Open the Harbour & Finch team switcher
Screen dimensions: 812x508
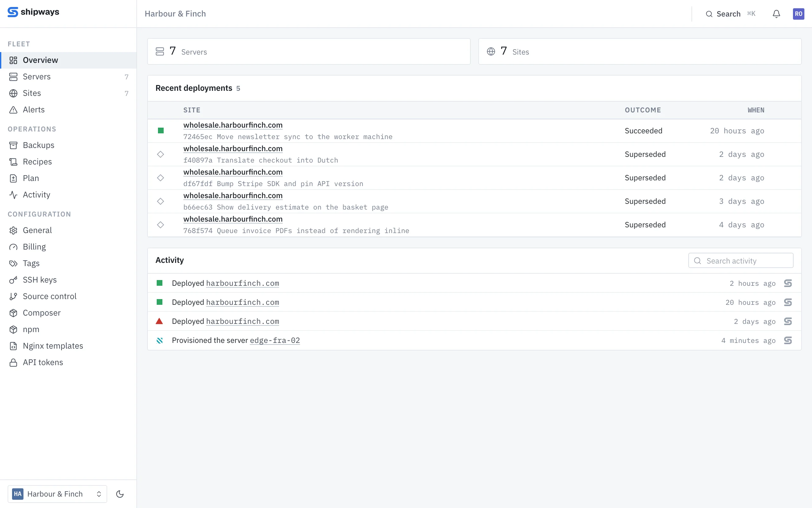click(57, 493)
